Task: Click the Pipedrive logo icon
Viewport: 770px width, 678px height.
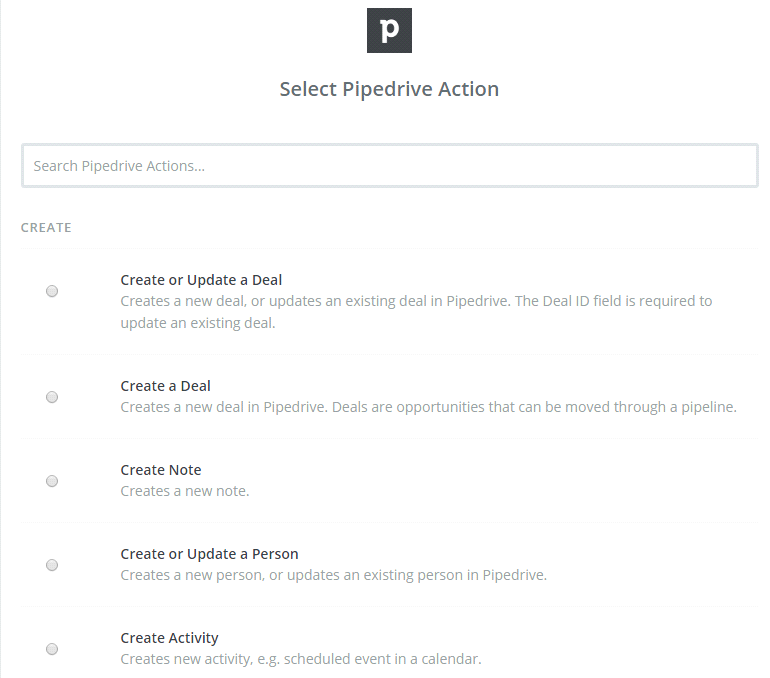Action: click(389, 30)
